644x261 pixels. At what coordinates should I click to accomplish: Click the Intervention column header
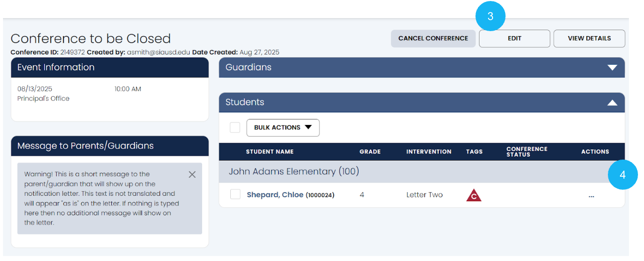pos(428,152)
